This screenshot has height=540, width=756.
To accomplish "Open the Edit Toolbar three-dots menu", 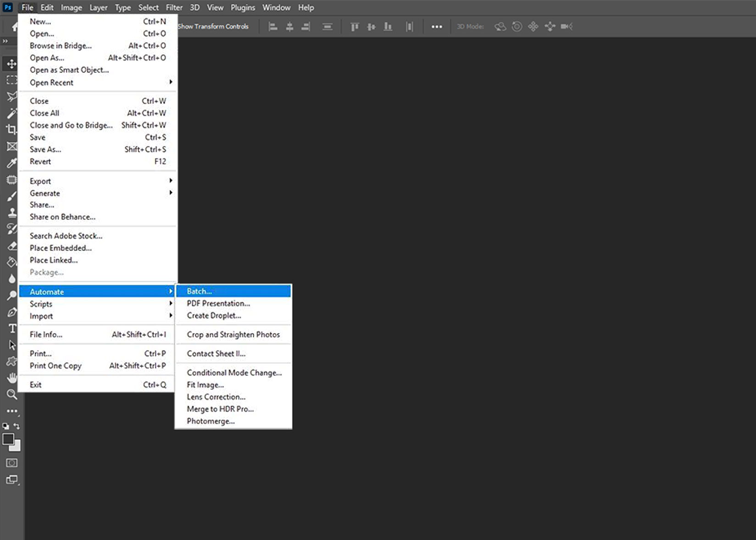I will point(11,411).
